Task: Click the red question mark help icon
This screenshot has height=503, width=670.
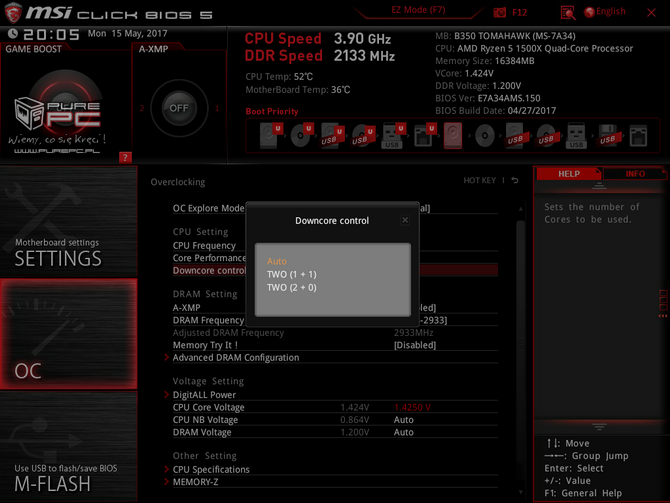Action: pos(125,158)
